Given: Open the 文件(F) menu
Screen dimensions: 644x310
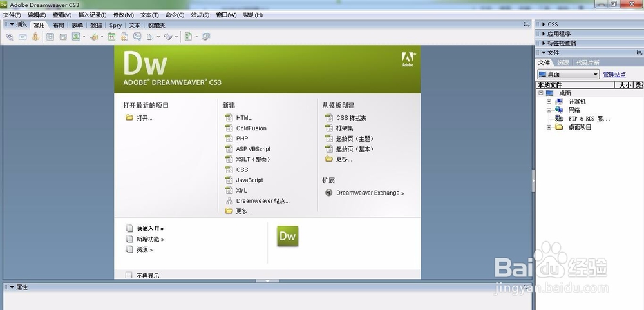Looking at the screenshot, I should [x=12, y=15].
